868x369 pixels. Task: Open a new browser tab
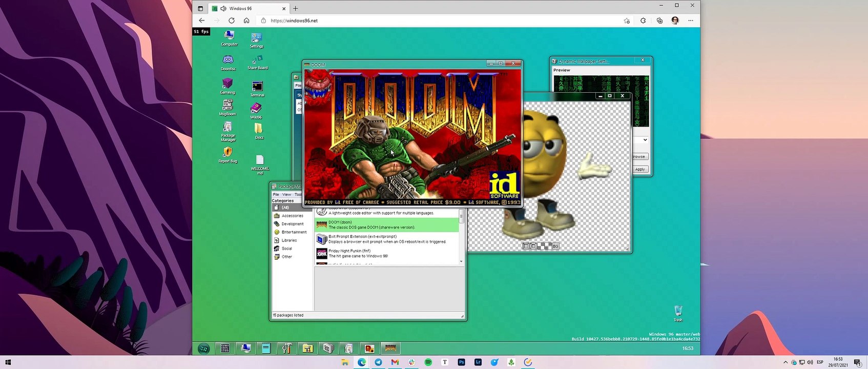(x=296, y=8)
